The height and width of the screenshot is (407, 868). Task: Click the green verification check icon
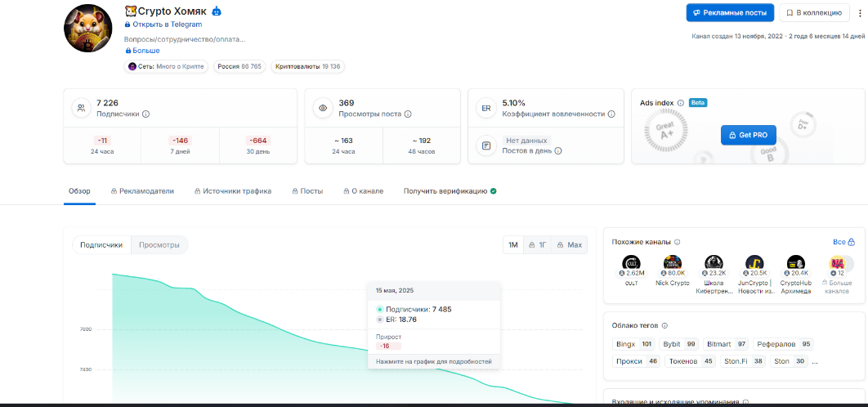(x=493, y=191)
